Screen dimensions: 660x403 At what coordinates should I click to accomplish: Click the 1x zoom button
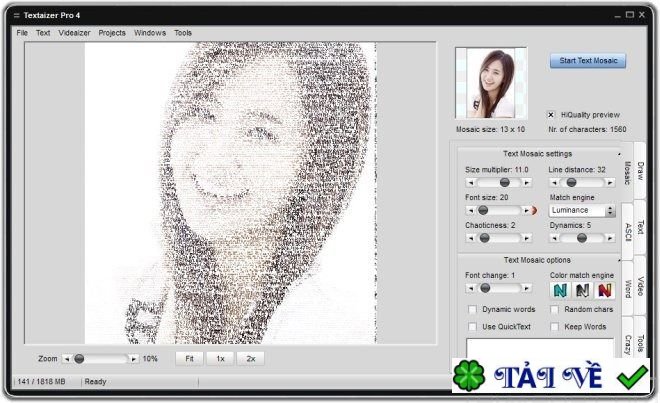[220, 359]
